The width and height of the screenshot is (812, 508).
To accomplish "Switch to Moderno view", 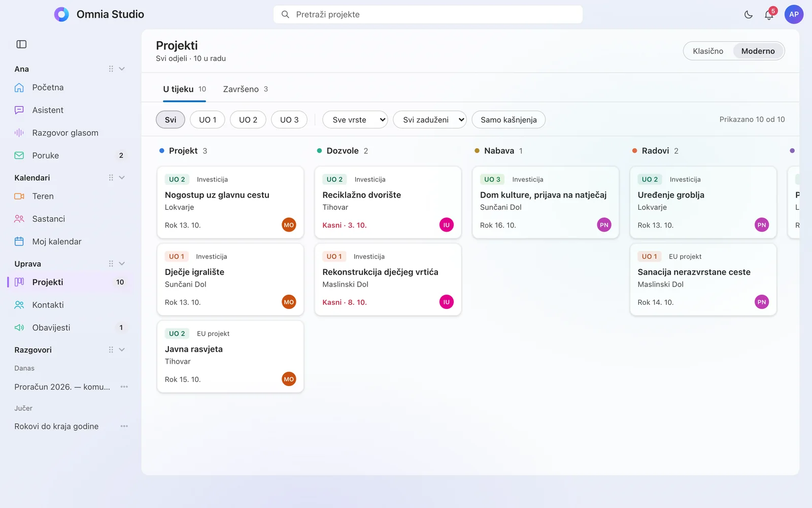I will click(758, 51).
